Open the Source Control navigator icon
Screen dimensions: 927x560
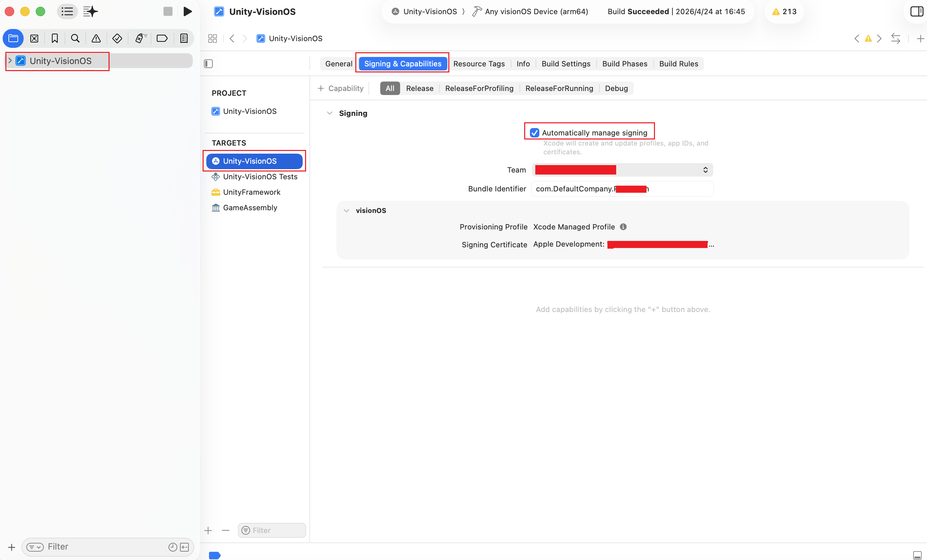click(x=34, y=38)
